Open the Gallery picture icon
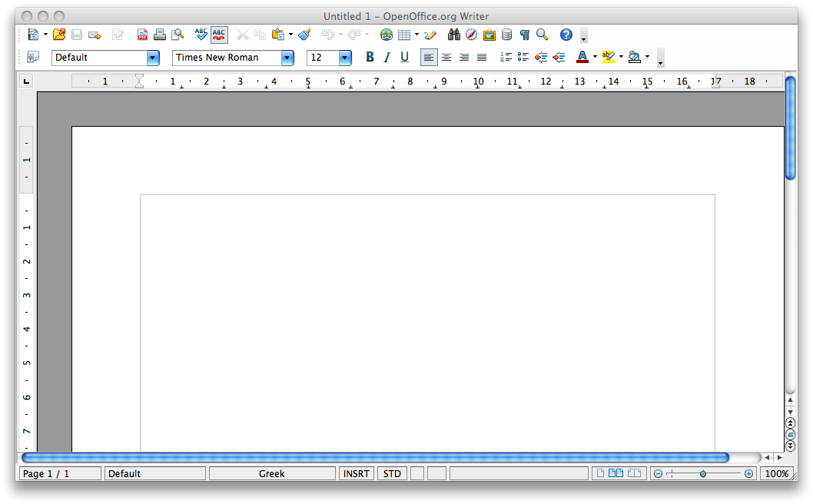The image size is (813, 504). (x=489, y=35)
